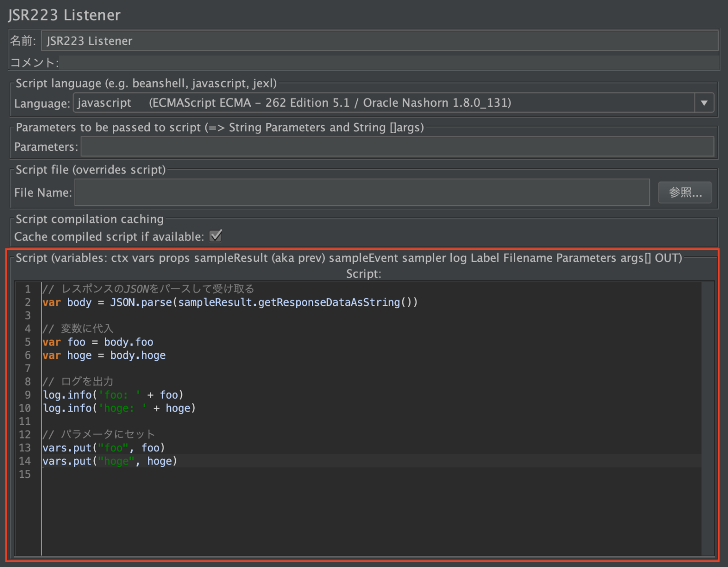
Task: Click inside the File Name field
Action: point(332,192)
